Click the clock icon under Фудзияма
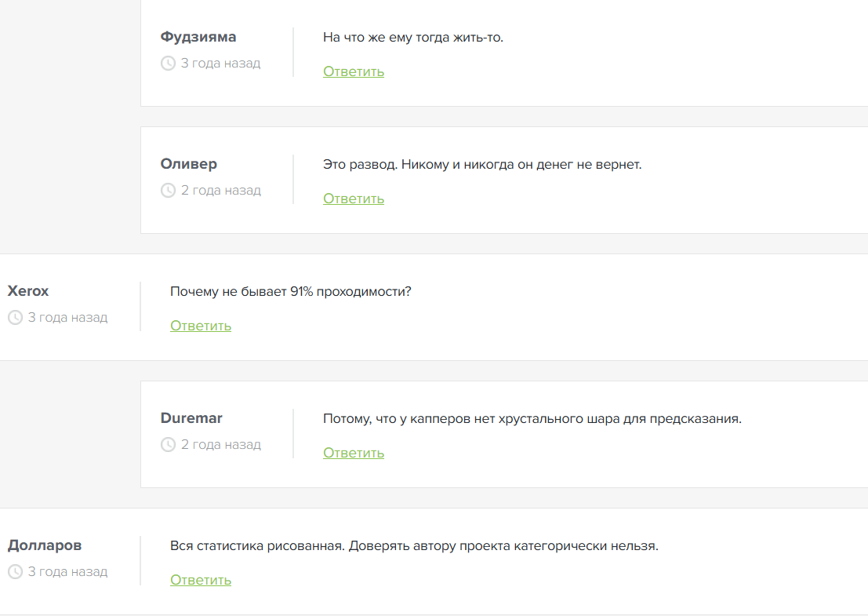Viewport: 868px width, 616px height. tap(168, 64)
